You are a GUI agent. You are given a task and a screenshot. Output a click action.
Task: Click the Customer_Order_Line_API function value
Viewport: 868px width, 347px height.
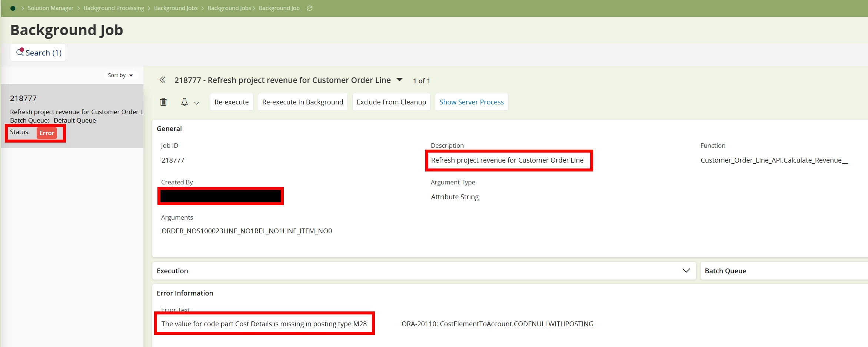(774, 160)
